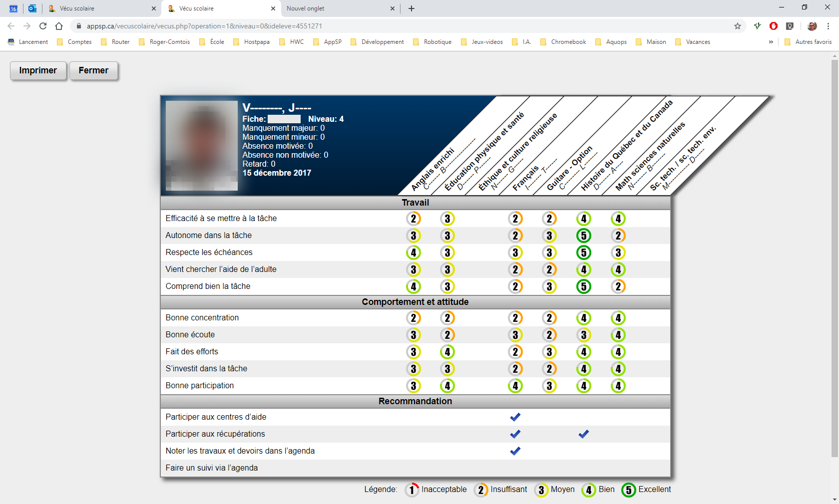Open the Roger-Comtois bookmark folder
This screenshot has height=504, width=839.
click(164, 42)
